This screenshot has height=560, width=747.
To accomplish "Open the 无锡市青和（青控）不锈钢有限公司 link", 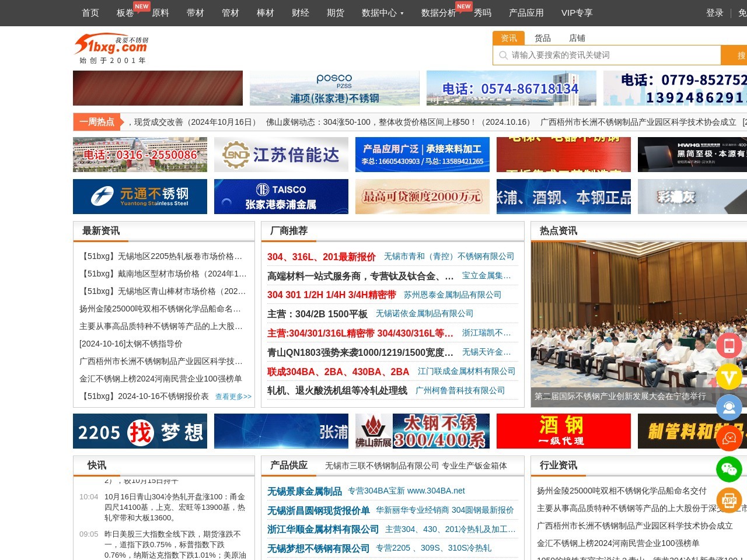I will click(x=449, y=257).
